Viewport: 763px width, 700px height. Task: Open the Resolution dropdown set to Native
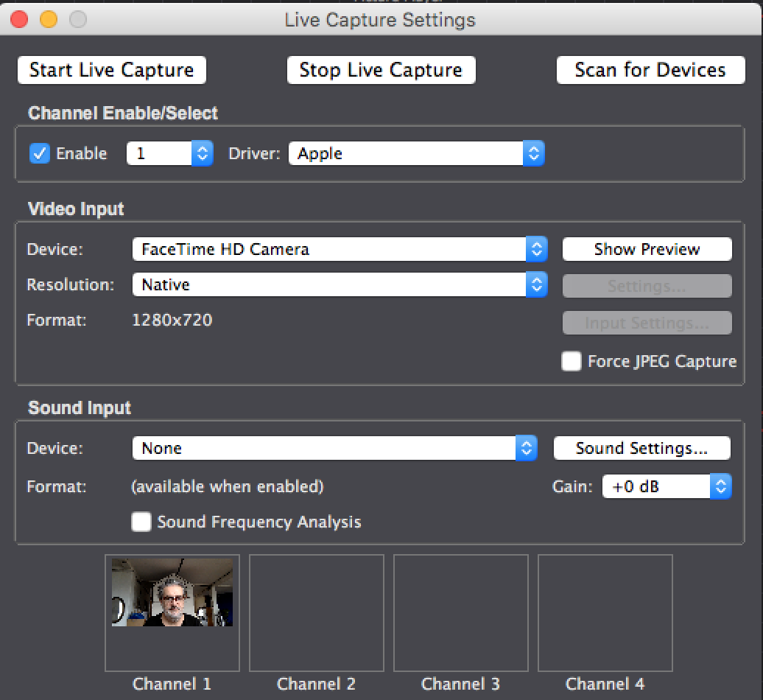coord(340,284)
